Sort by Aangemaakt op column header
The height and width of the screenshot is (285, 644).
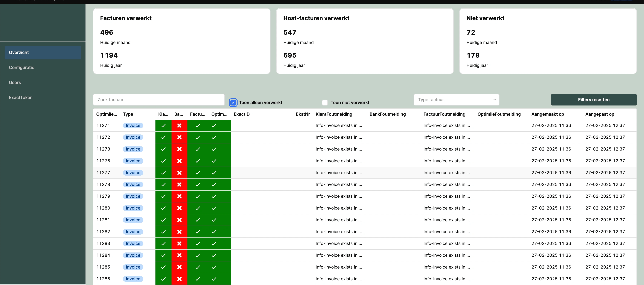click(x=548, y=114)
